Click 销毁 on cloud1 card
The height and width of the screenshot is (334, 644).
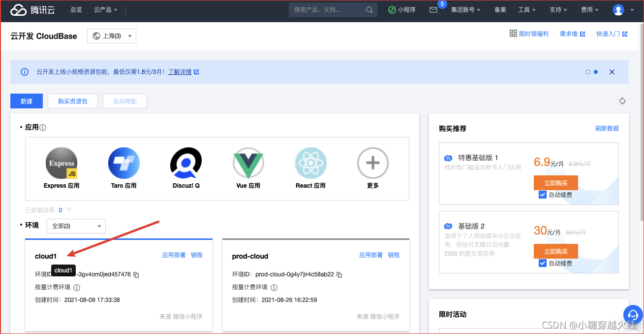pos(197,255)
